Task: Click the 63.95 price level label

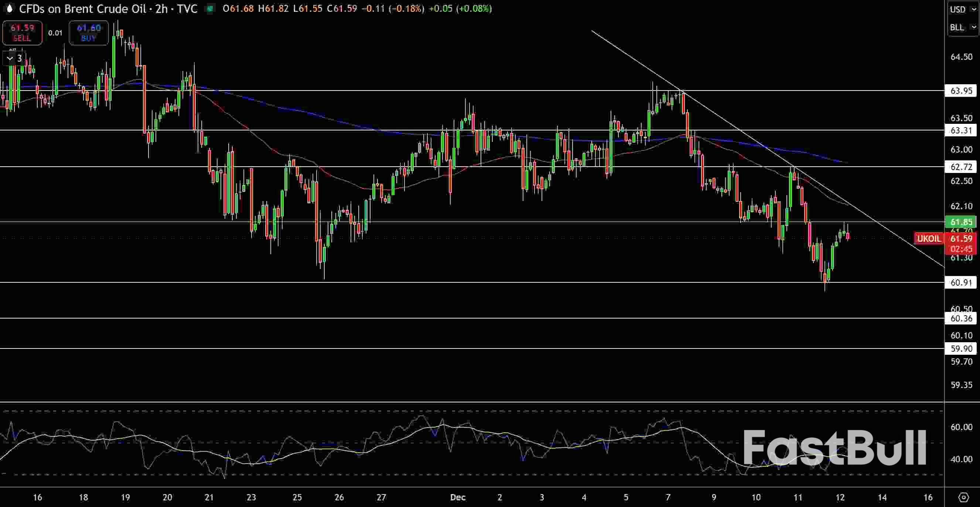Action: pyautogui.click(x=962, y=91)
